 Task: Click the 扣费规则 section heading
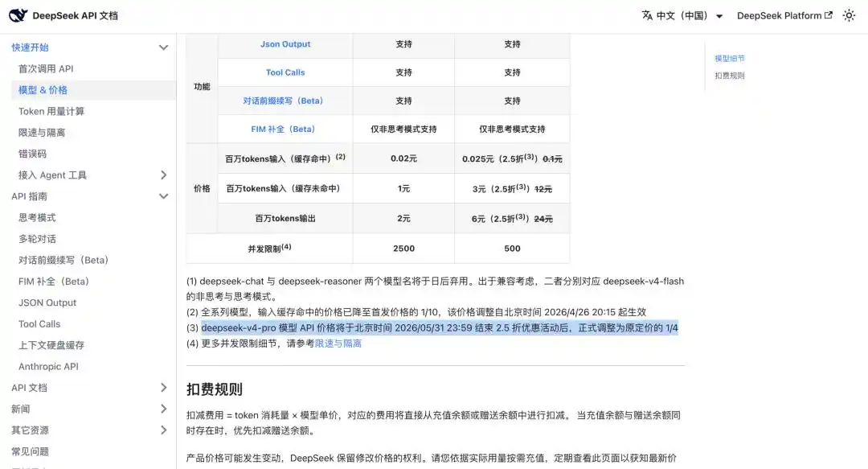(x=215, y=389)
